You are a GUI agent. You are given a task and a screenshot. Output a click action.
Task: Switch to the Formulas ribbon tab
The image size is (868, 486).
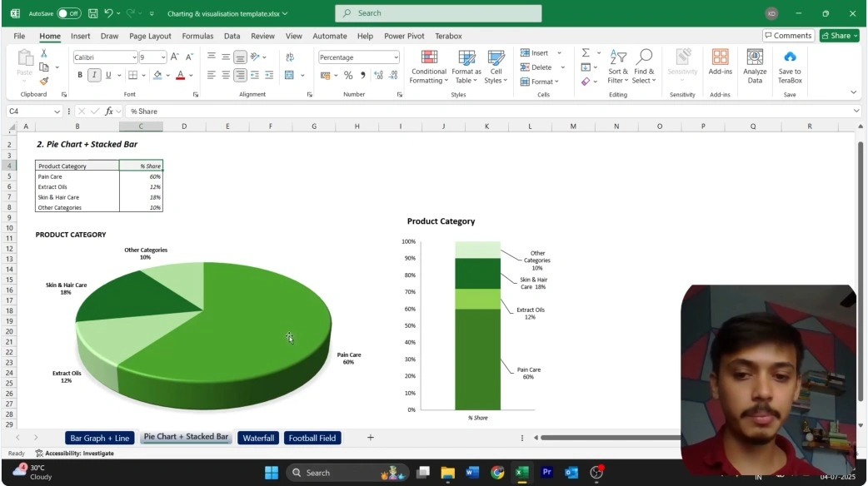tap(197, 36)
